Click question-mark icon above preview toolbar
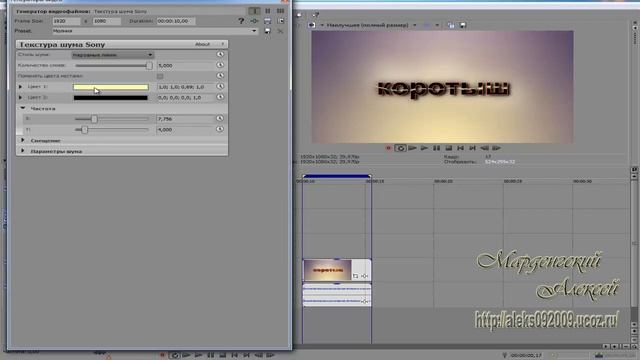Viewport: 640px width, 360px height. click(x=316, y=15)
